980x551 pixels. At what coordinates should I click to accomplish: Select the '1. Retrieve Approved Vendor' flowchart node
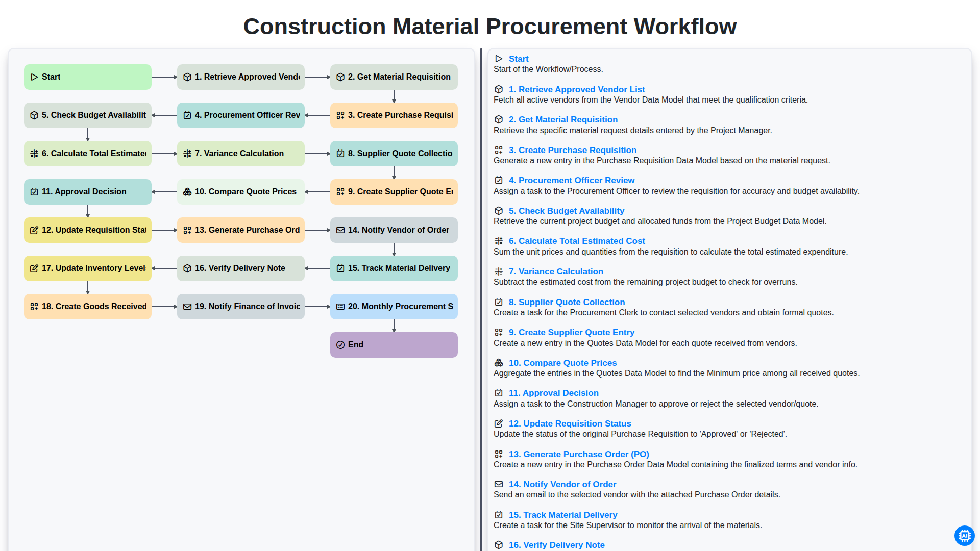(x=241, y=77)
